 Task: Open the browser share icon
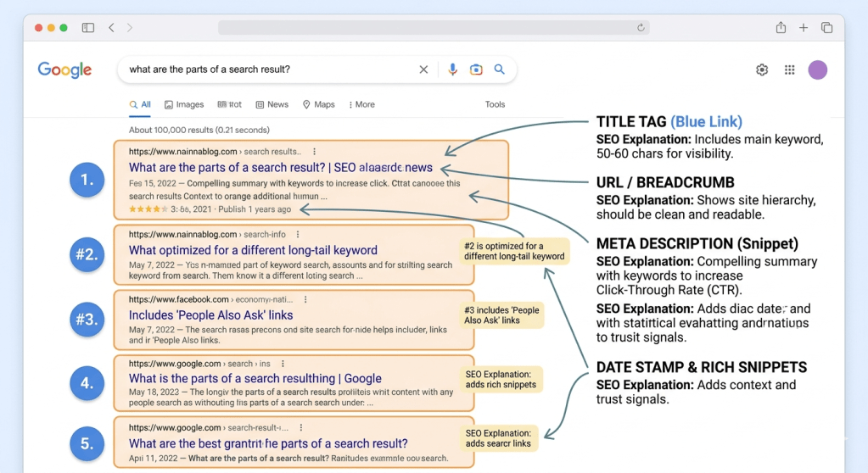coord(781,27)
